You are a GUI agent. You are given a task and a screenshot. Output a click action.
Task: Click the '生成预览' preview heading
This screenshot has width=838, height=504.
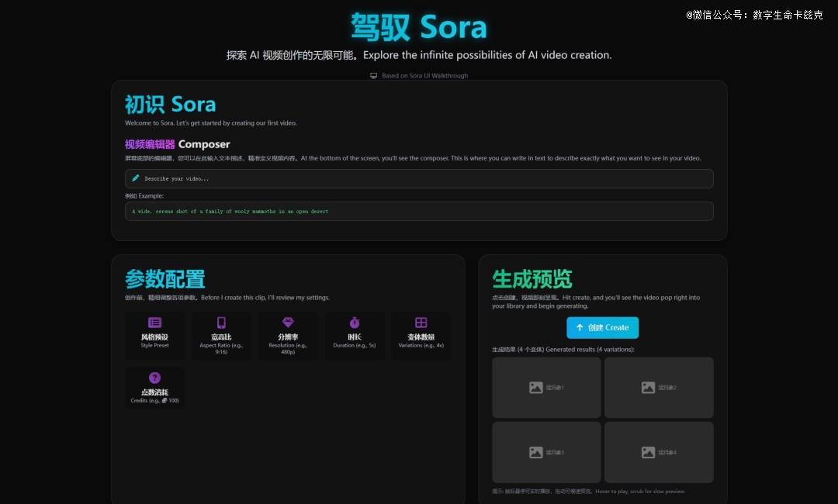532,279
